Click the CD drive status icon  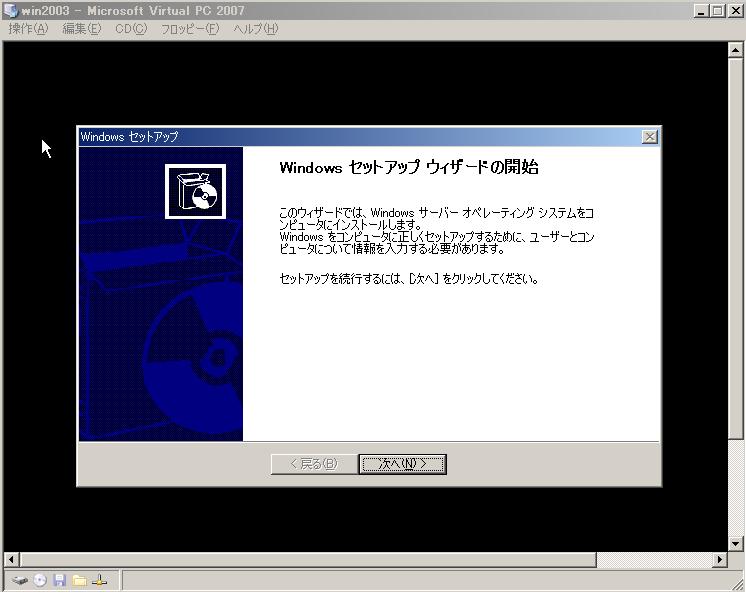pos(40,580)
